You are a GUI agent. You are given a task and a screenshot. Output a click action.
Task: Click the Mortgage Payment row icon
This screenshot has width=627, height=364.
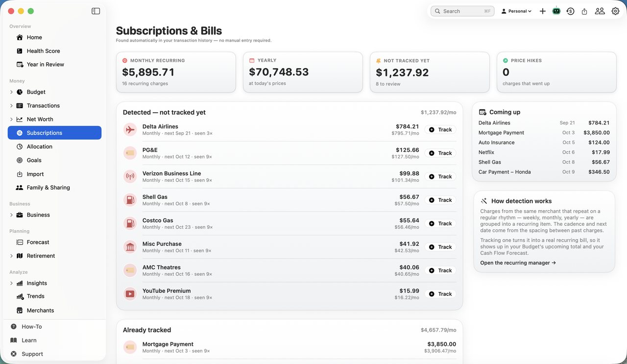tap(130, 347)
